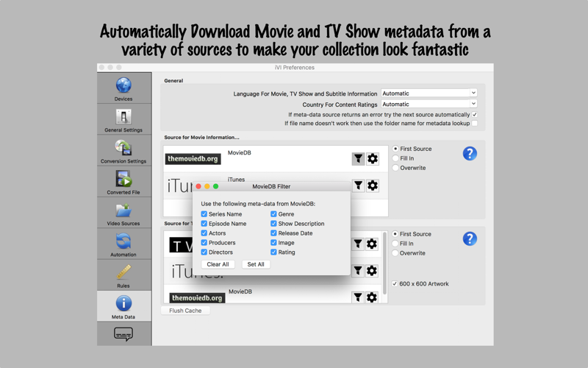Click gear settings for TV iTunes row
This screenshot has width=588, height=368.
tap(372, 271)
